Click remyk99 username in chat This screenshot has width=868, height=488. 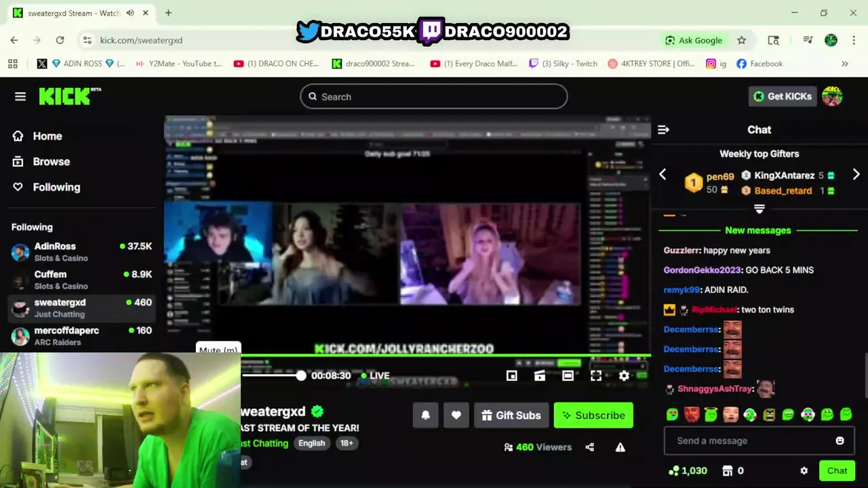[x=682, y=289]
